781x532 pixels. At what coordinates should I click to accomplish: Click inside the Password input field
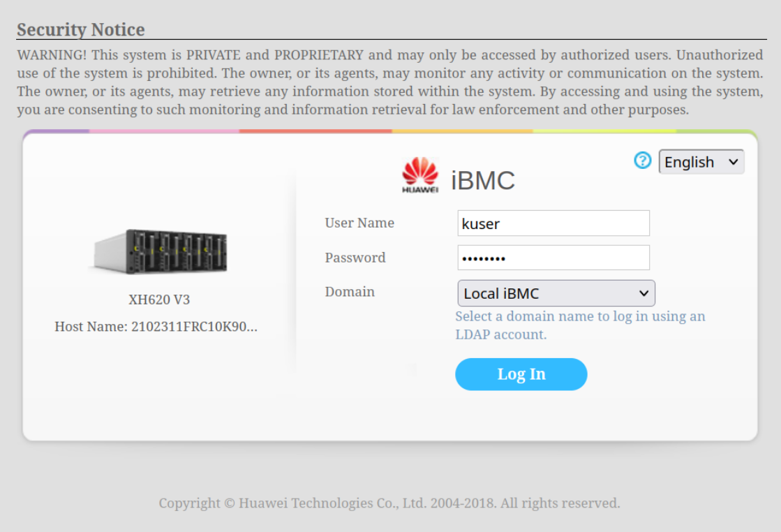click(x=553, y=258)
